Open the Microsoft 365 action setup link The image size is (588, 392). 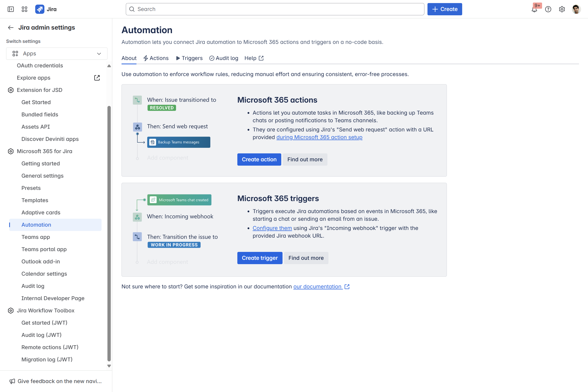click(x=319, y=137)
